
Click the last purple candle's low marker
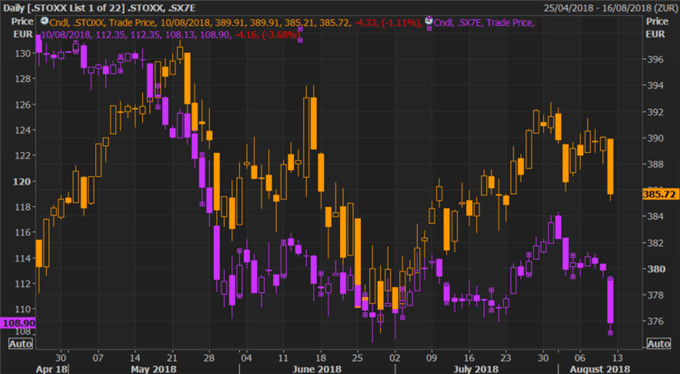[610, 333]
